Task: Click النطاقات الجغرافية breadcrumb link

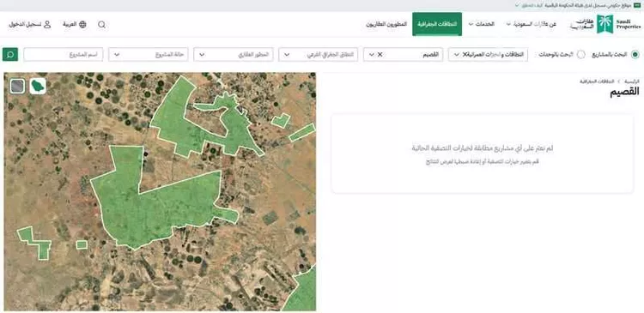Action: pyautogui.click(x=597, y=81)
